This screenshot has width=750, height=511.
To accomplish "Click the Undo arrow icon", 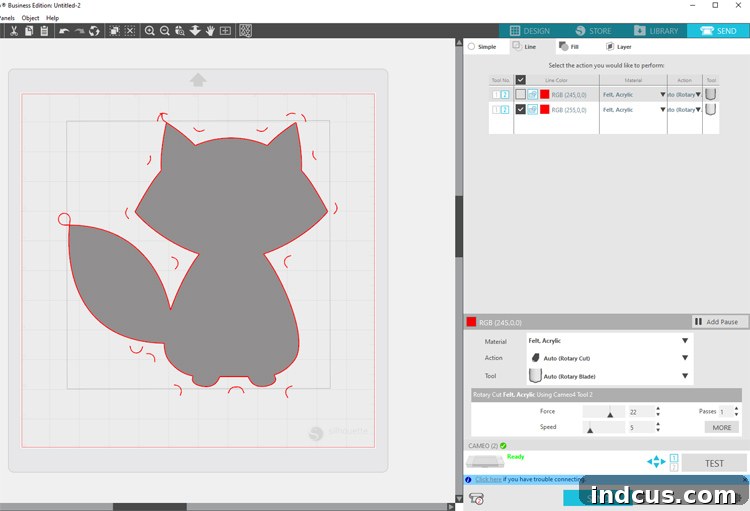I will (x=64, y=31).
